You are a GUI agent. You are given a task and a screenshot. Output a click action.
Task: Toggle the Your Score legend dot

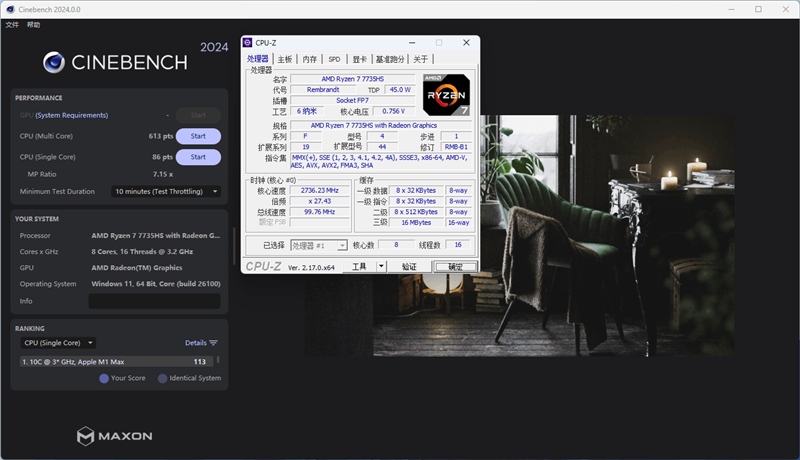pos(104,378)
